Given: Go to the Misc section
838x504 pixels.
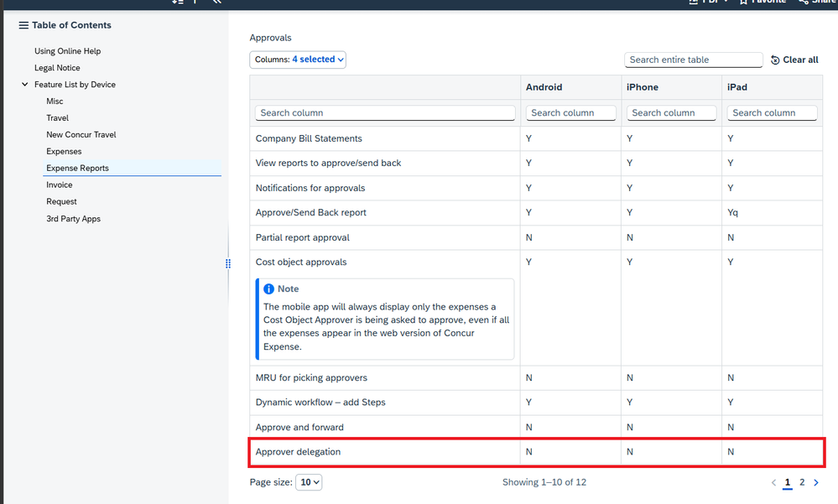Looking at the screenshot, I should pos(55,101).
